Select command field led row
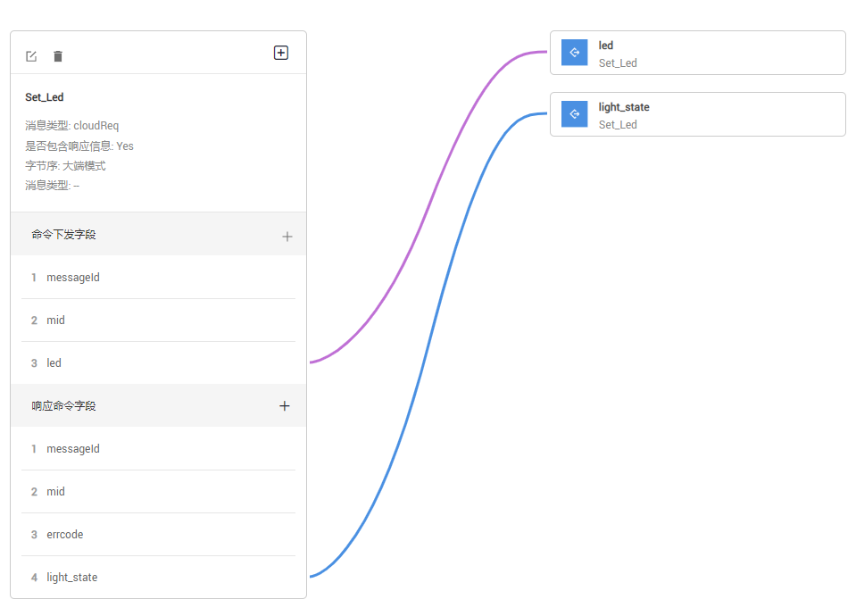 (x=158, y=363)
